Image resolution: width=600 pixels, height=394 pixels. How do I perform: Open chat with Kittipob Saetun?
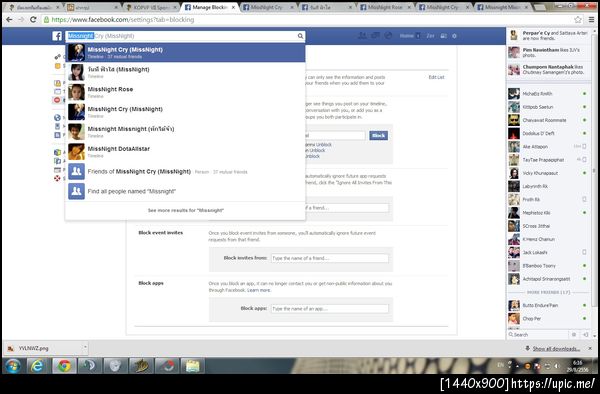coord(548,107)
